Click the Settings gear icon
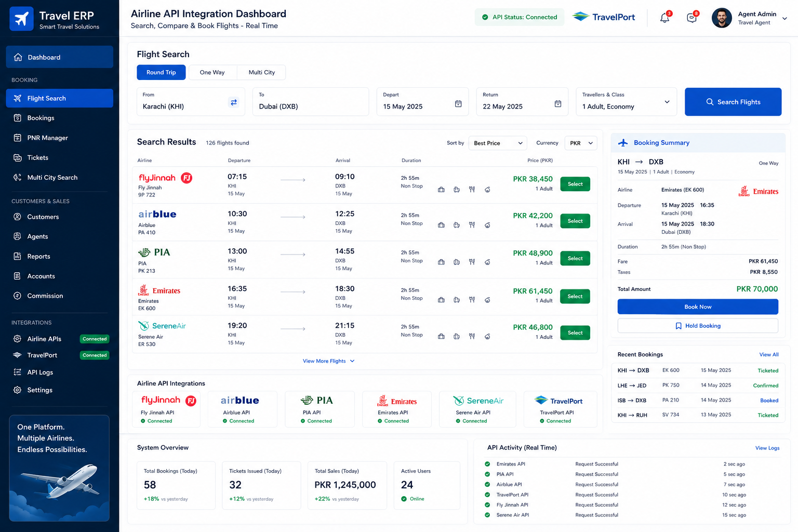 17,390
